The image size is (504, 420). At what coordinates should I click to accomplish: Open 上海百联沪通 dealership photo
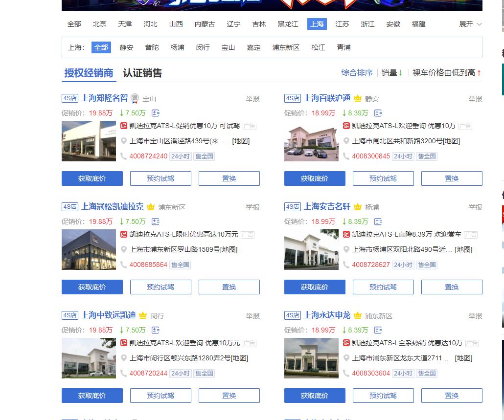312,141
